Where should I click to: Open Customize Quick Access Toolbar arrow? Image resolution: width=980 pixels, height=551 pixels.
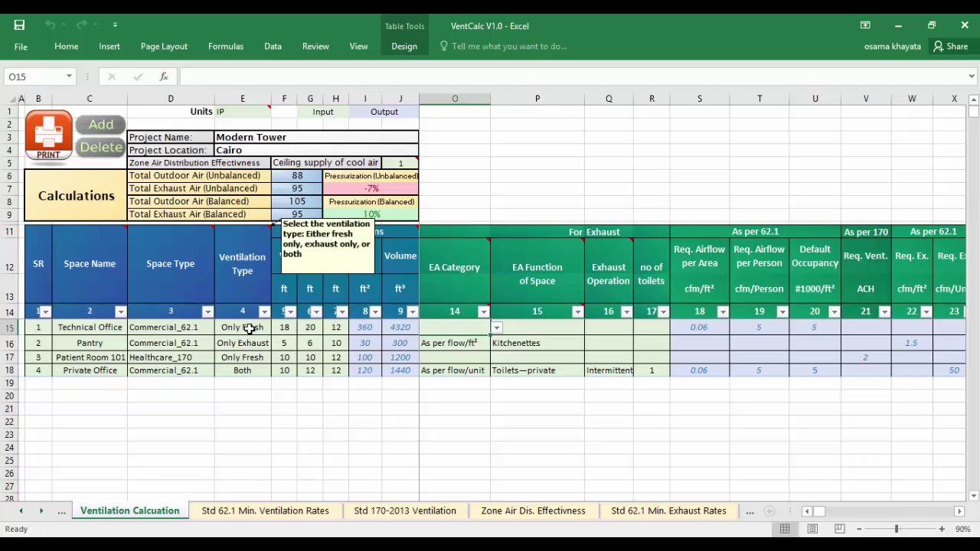(115, 25)
